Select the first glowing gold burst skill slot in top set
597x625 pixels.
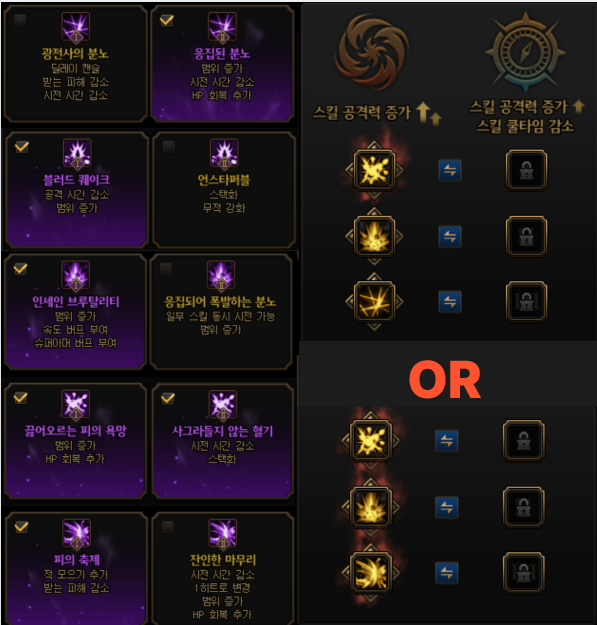[x=374, y=170]
